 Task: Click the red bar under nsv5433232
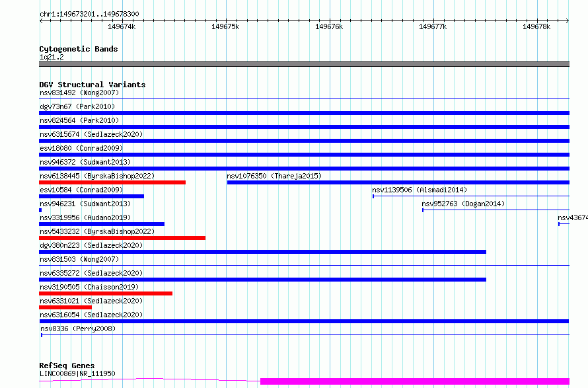point(122,238)
